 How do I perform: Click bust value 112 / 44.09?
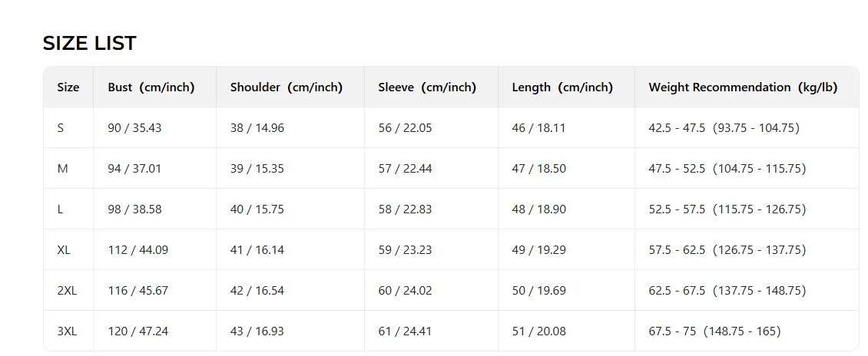point(137,250)
